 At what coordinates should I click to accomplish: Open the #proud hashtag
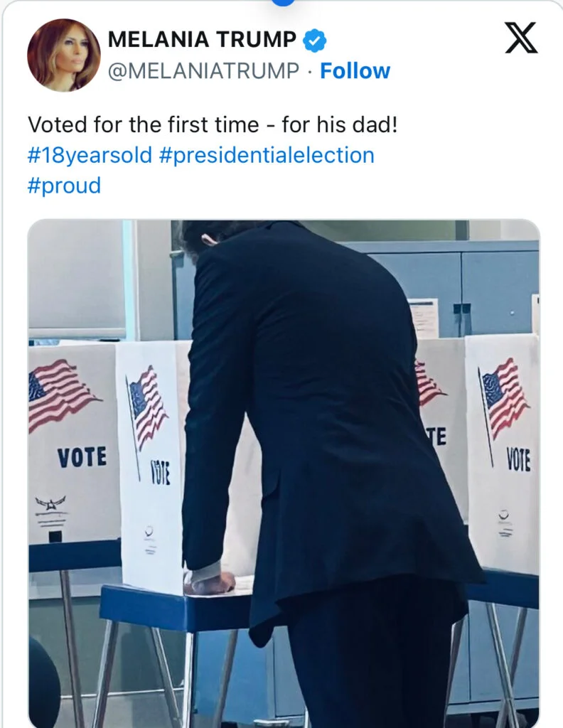[64, 186]
